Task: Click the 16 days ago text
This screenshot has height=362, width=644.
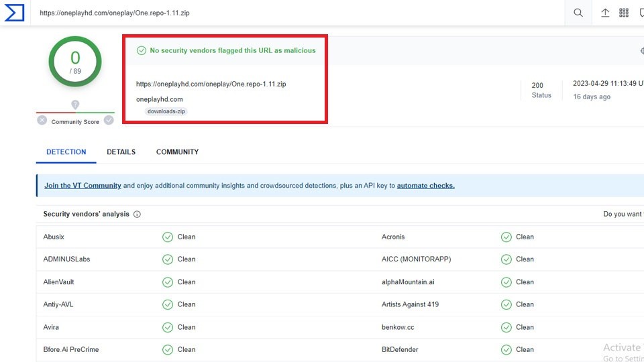Action: click(592, 97)
